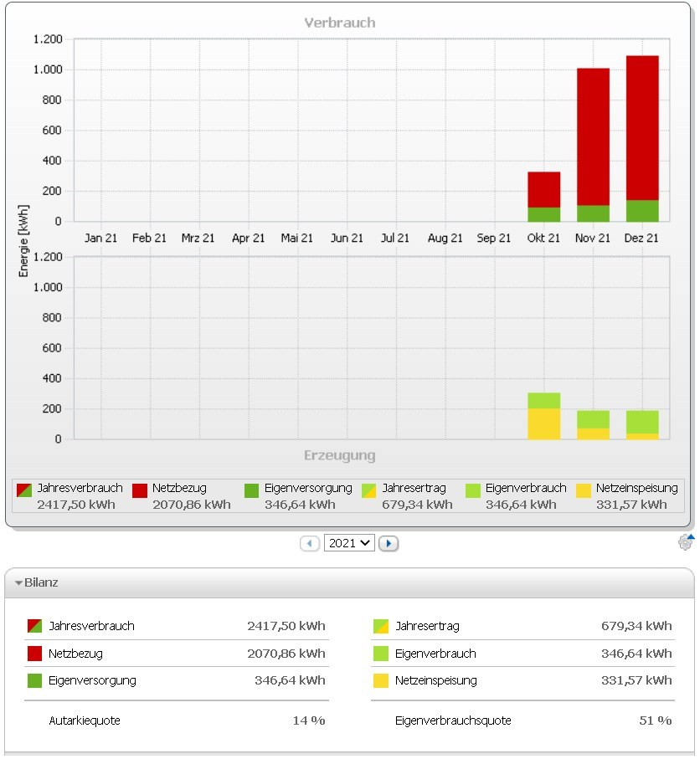Click the Okt 21 yellow Netzeinspeisung bar
700x759 pixels.
coord(543,424)
